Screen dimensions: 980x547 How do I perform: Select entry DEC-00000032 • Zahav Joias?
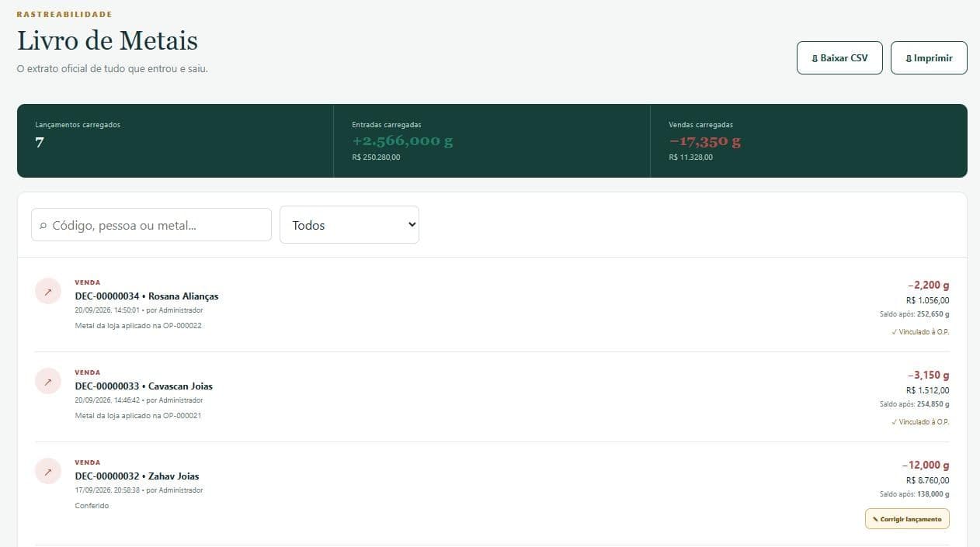click(137, 476)
